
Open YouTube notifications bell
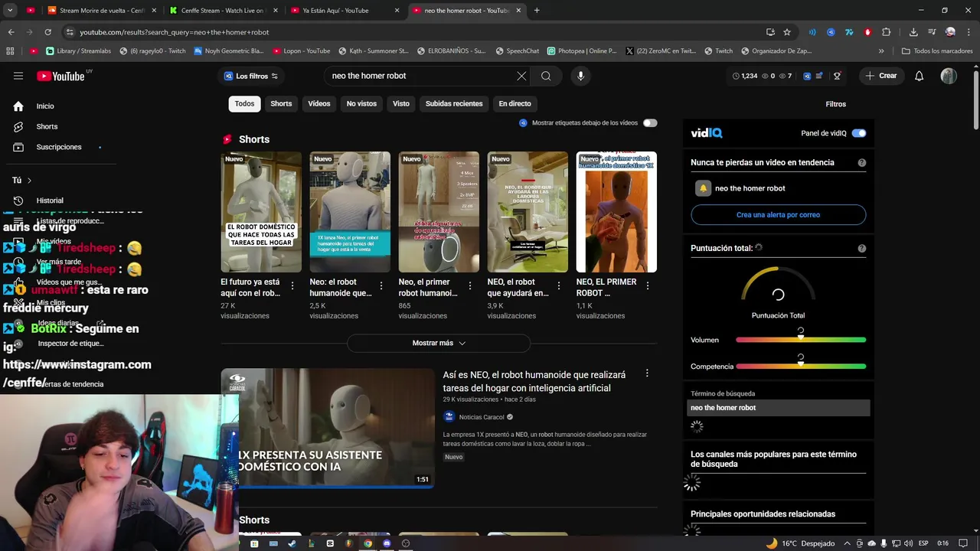(920, 76)
